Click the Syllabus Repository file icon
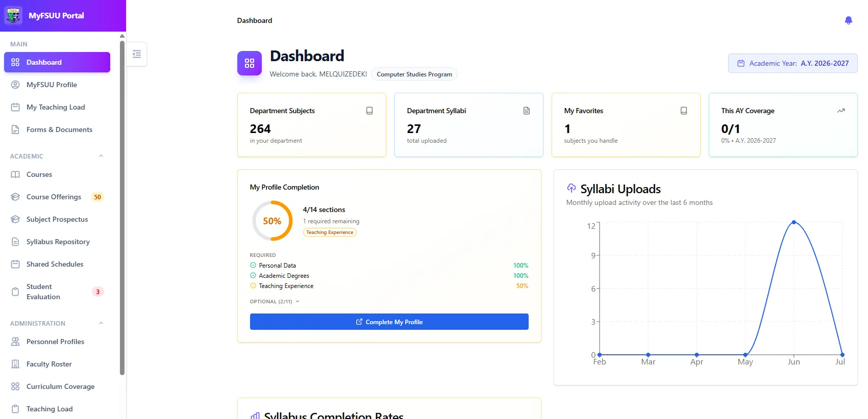The image size is (868, 419). coord(15,242)
